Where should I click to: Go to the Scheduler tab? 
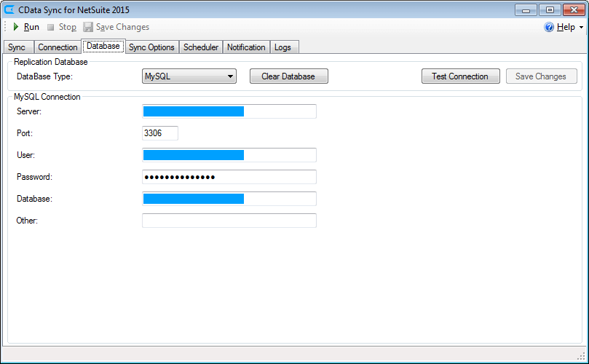(x=201, y=47)
